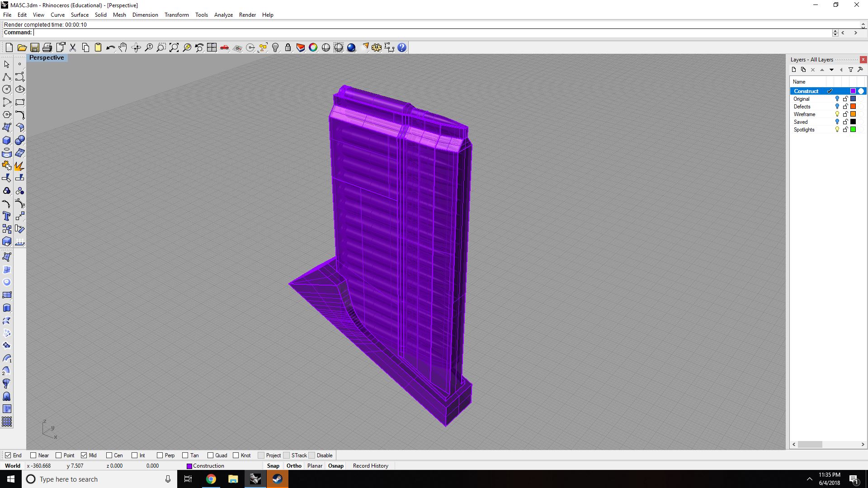The height and width of the screenshot is (488, 868).
Task: Click the Command input field
Action: click(432, 33)
